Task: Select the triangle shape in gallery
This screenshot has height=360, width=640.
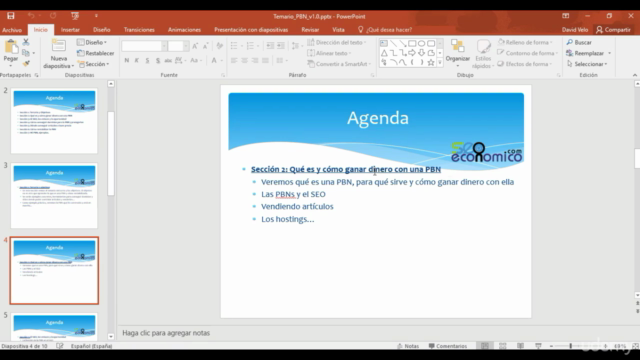Action: tap(384, 53)
